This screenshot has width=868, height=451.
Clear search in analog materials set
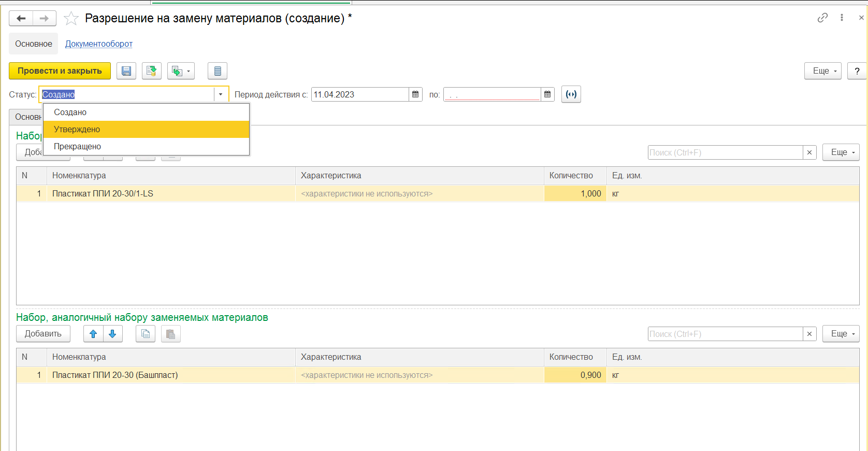click(x=809, y=334)
